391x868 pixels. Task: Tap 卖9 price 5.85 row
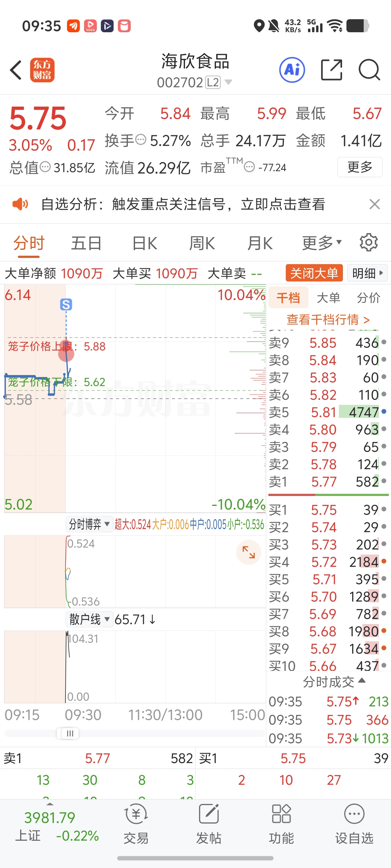coord(328,343)
